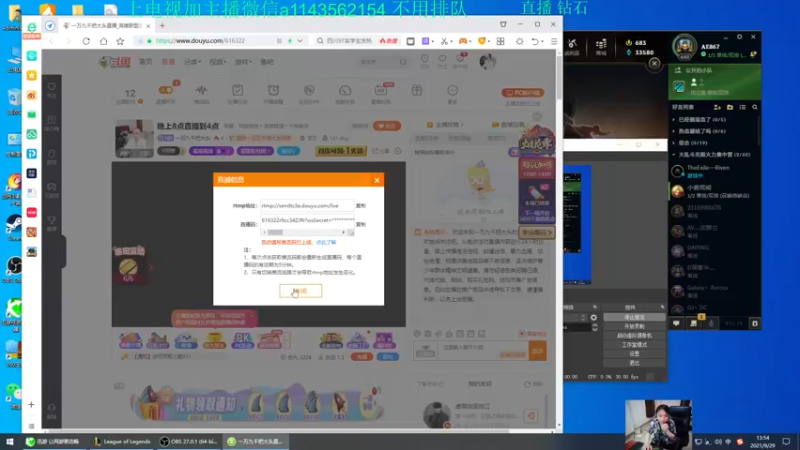Open the browser hamburger menu
Image resolution: width=800 pixels, height=450 pixels.
point(554,41)
